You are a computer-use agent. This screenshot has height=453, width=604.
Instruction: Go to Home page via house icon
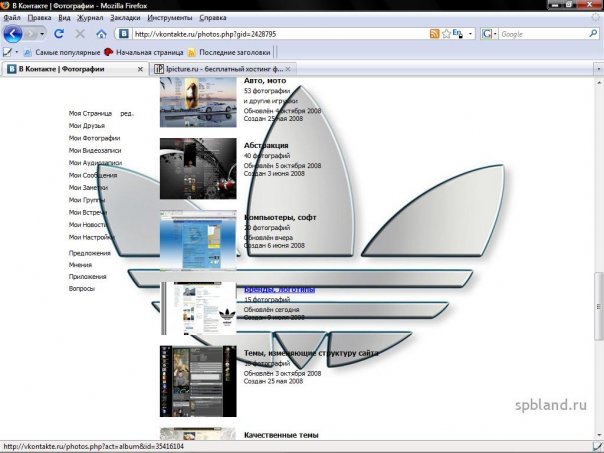101,34
